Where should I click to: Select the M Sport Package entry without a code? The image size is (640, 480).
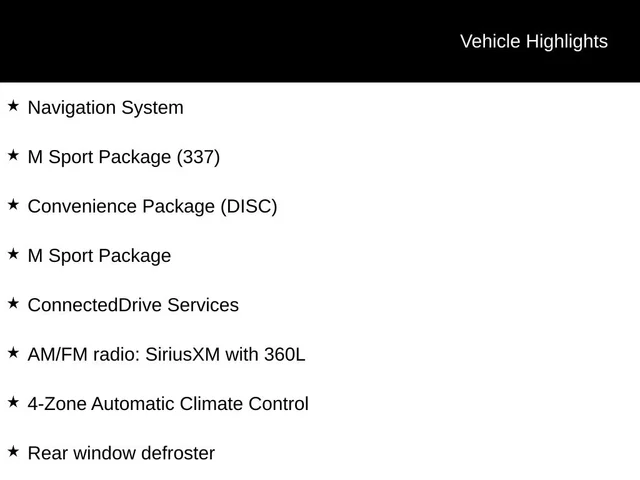(x=99, y=256)
